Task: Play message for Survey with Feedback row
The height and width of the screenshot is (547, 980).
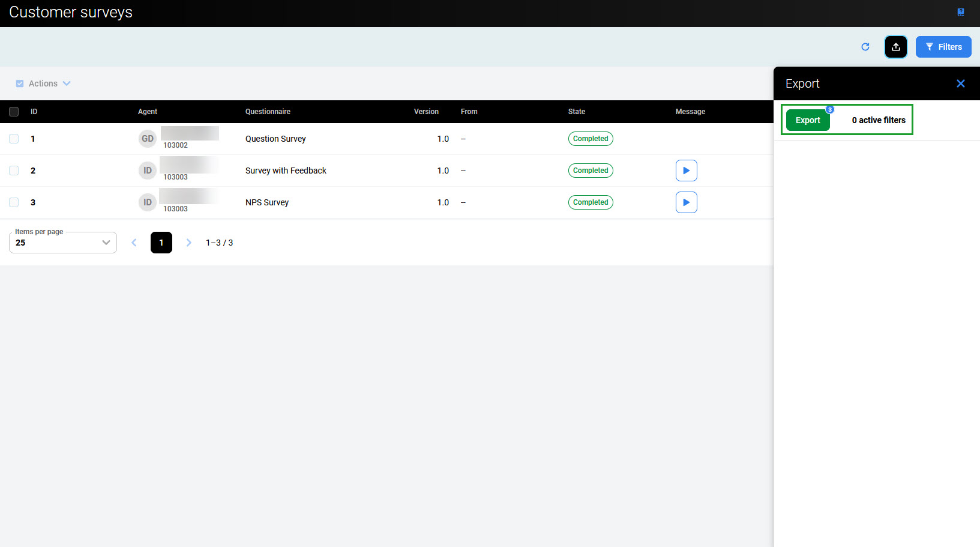Action: click(686, 171)
